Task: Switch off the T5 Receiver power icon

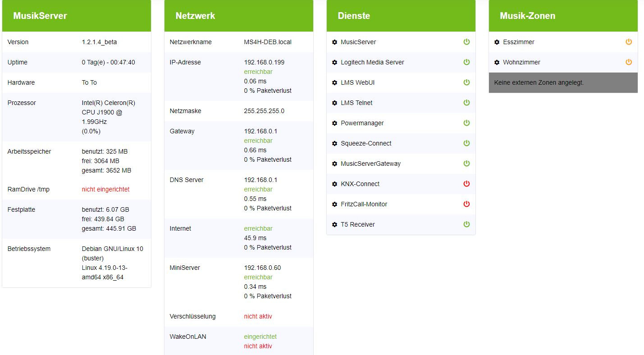Action: tap(466, 224)
